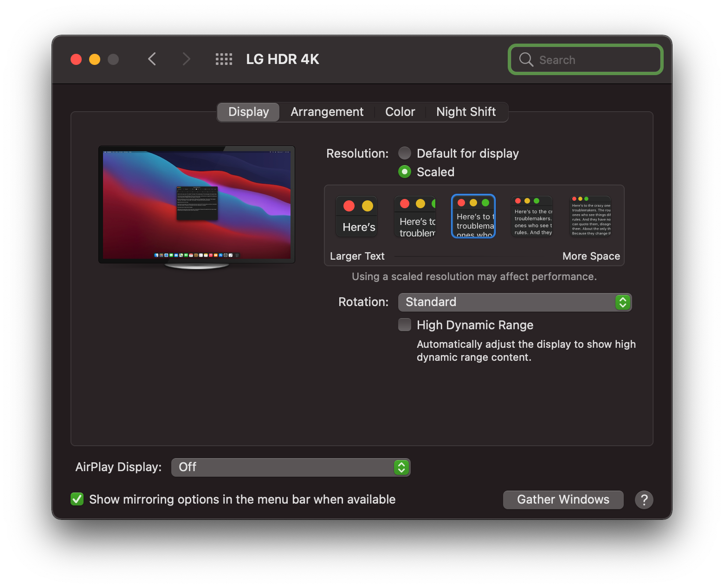Open the Color tab

(x=400, y=112)
